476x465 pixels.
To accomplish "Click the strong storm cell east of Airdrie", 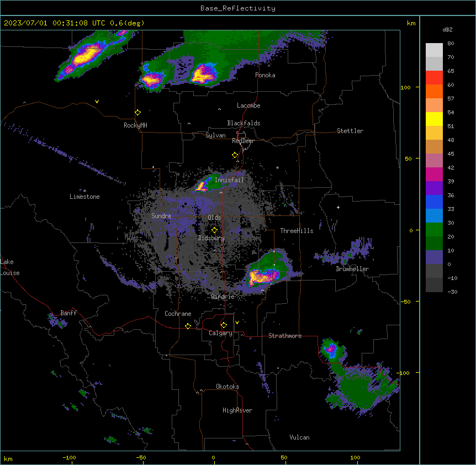I will (263, 277).
